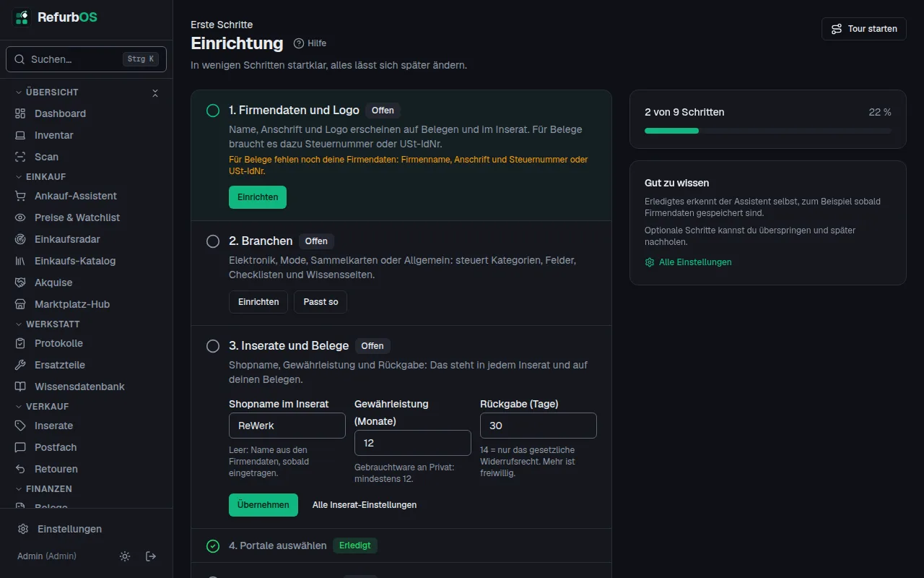Toggle the step 3 Inserate und Belege circle
The image size is (924, 578).
(x=213, y=346)
